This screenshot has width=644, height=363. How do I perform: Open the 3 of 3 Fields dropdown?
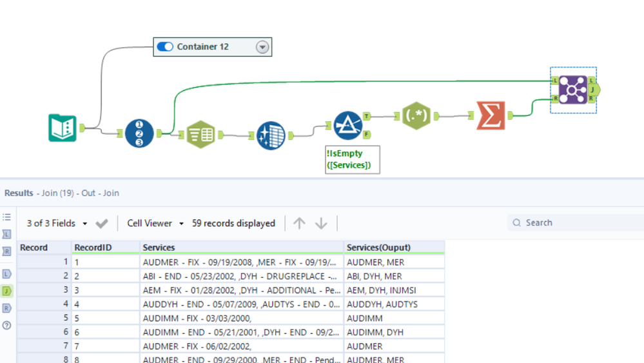click(57, 223)
